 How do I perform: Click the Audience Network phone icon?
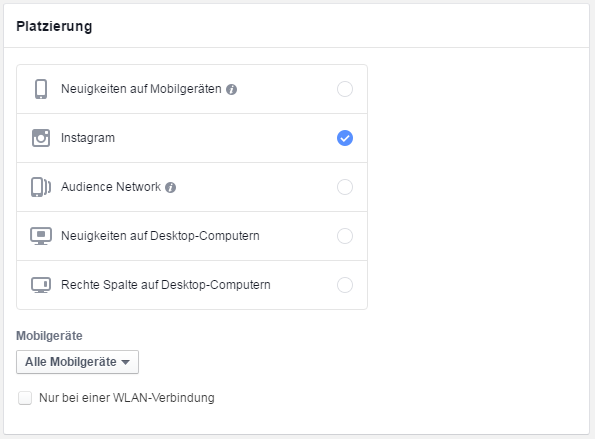point(41,187)
